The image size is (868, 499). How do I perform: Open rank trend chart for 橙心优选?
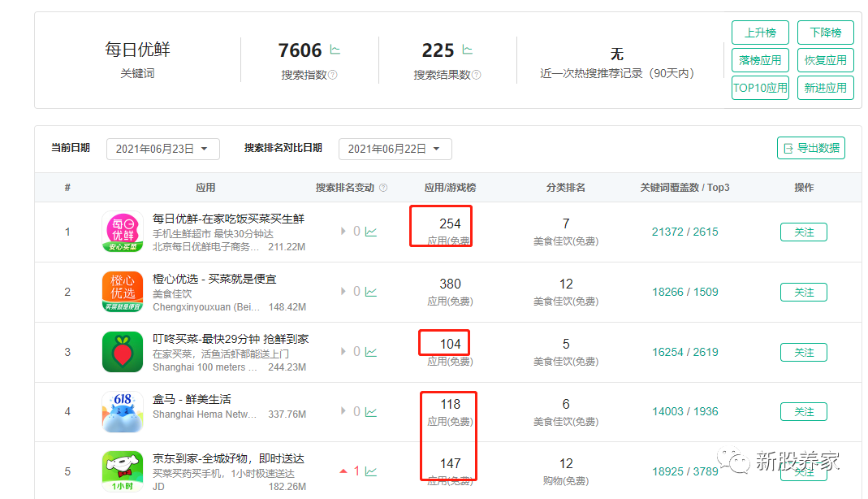point(371,292)
